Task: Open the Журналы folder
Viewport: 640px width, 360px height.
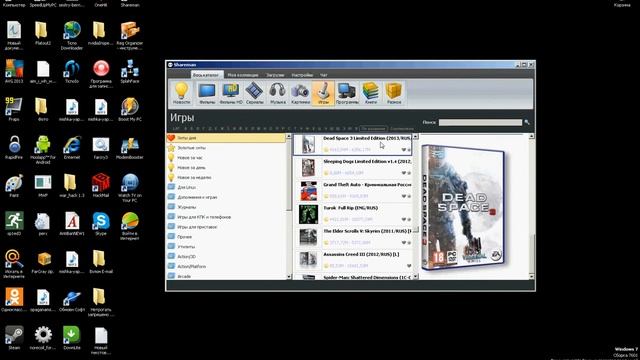Action: pos(226,207)
